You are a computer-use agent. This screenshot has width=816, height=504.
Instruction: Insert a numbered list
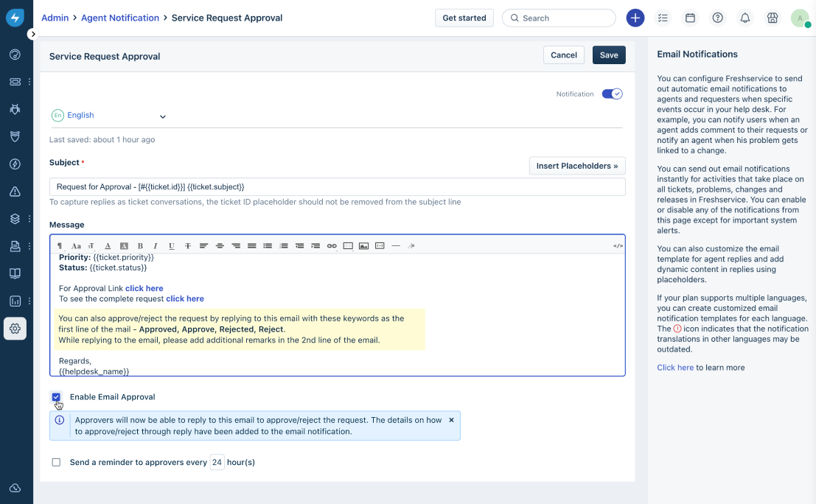pos(284,246)
